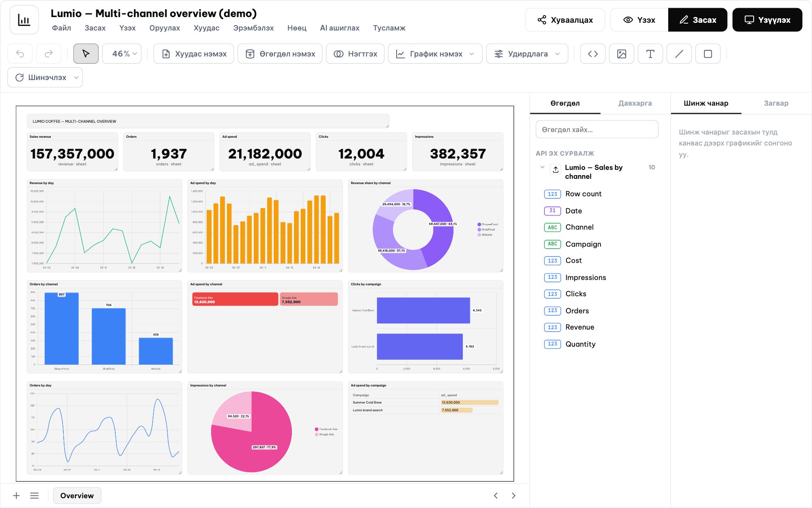Select the pointer selection tool
The image size is (812, 508).
pos(86,54)
